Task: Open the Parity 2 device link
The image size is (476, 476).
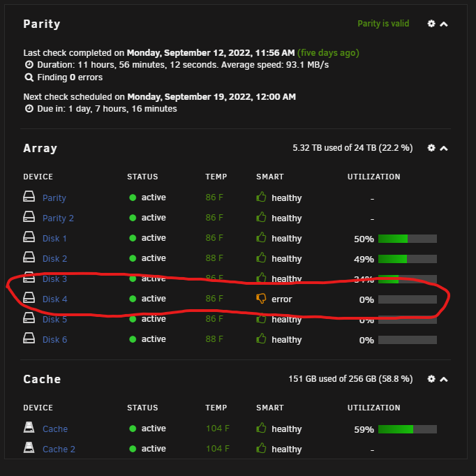Action: pos(58,218)
